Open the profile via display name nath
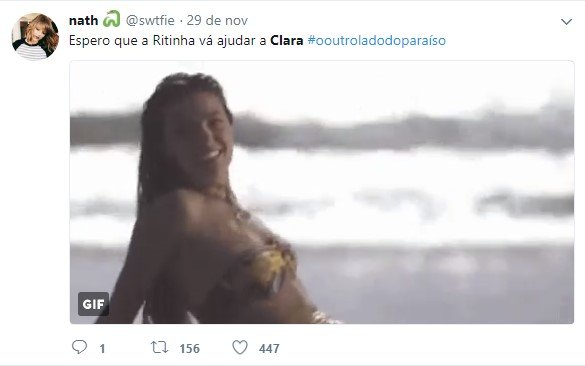The image size is (585, 366). (x=84, y=20)
